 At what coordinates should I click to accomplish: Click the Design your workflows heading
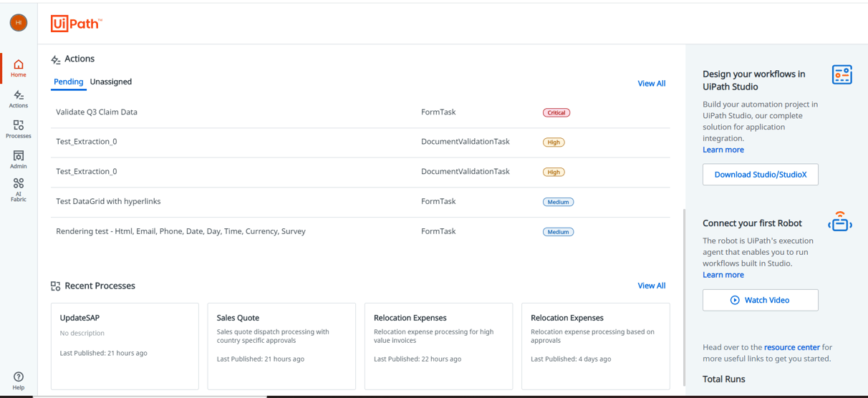[x=754, y=80]
